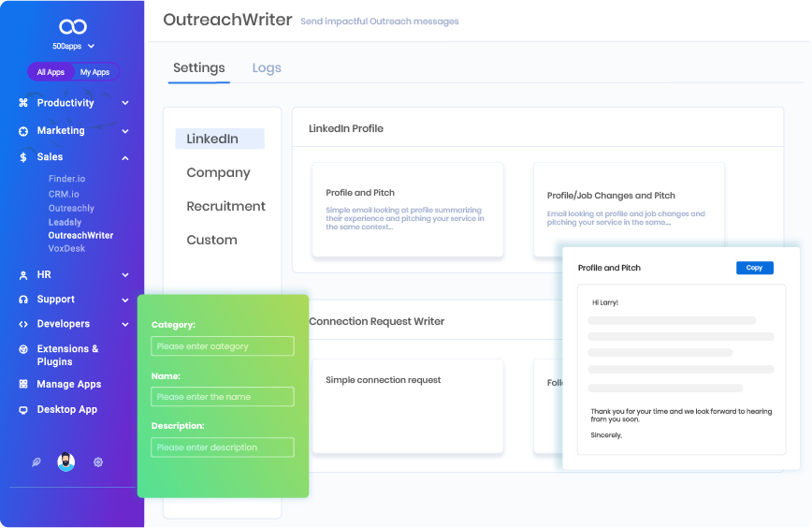812x528 pixels.
Task: Select Recruitment category
Action: (225, 206)
